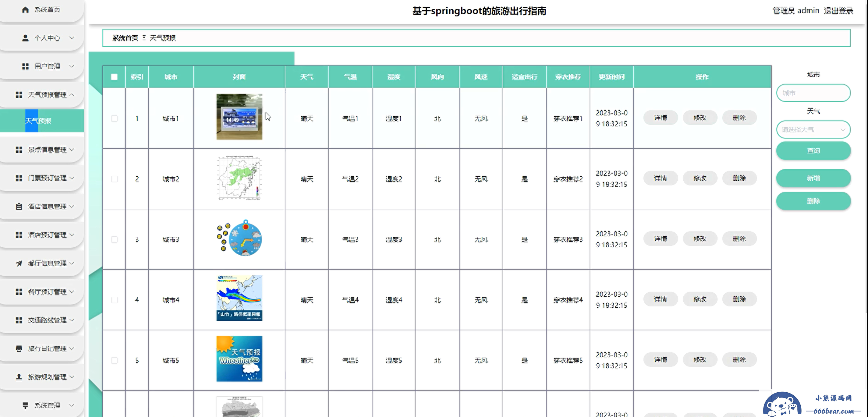The image size is (868, 417).
Task: Check the checkbox for 城市3 row
Action: (x=114, y=239)
